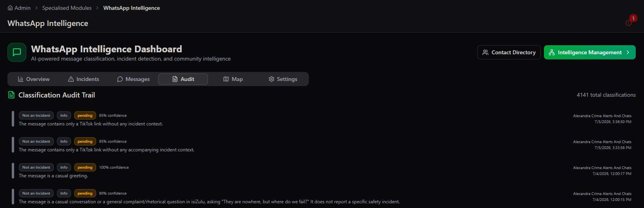Navigate to Specialised Modules breadcrumb

coord(67,8)
